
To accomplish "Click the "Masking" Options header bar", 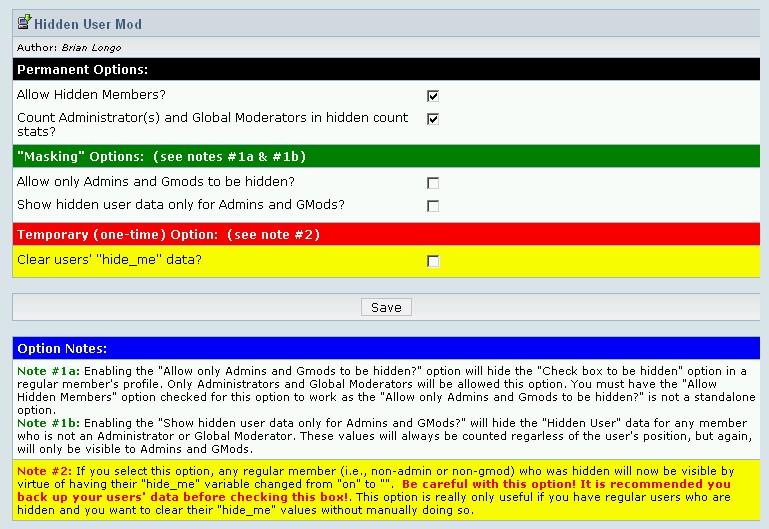I will coord(386,156).
